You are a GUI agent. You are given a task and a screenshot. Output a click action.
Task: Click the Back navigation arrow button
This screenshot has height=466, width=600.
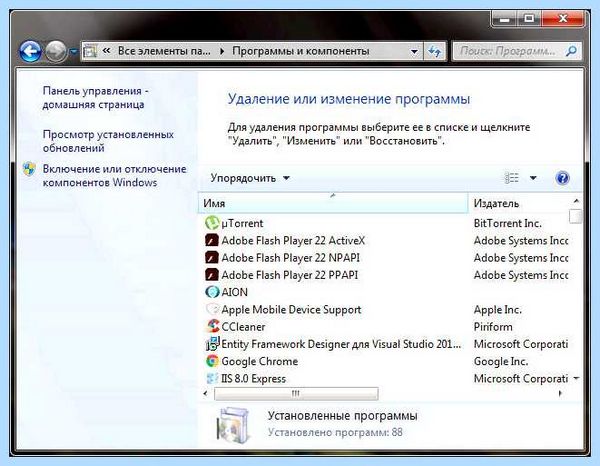[30, 51]
